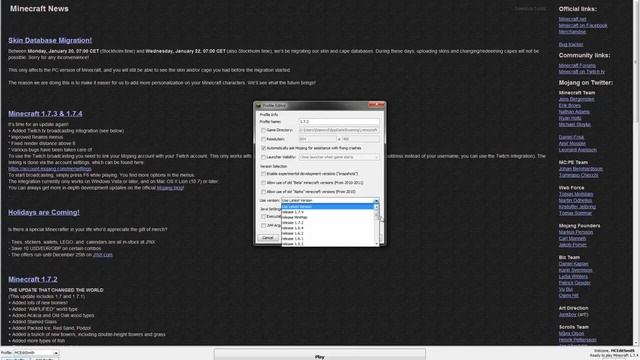
Task: Choose release 1.7.2 from version list
Action: pyautogui.click(x=328, y=223)
